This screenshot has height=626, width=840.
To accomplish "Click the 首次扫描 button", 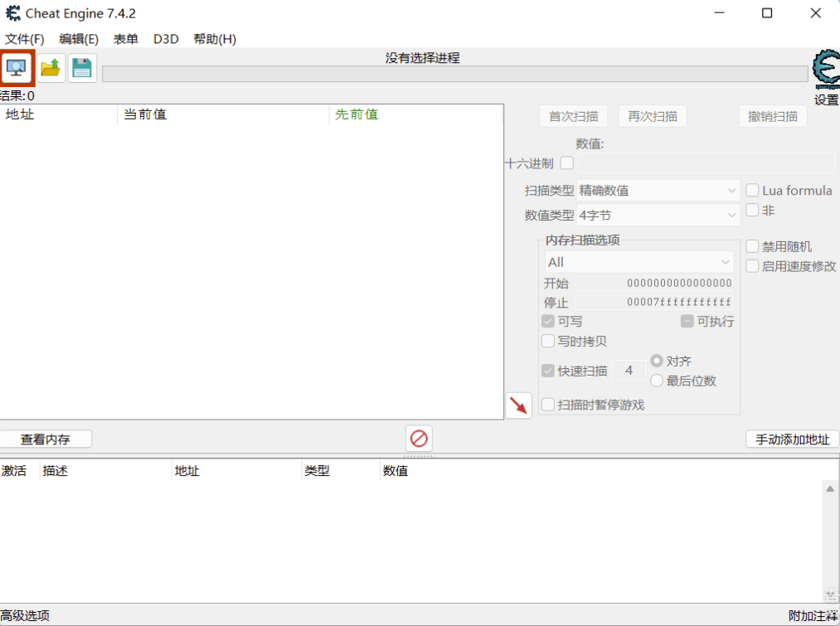I will pos(574,116).
